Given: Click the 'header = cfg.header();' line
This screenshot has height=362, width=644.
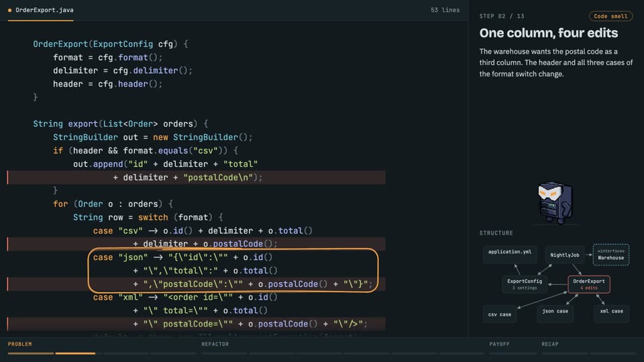Looking at the screenshot, I should pos(107,84).
